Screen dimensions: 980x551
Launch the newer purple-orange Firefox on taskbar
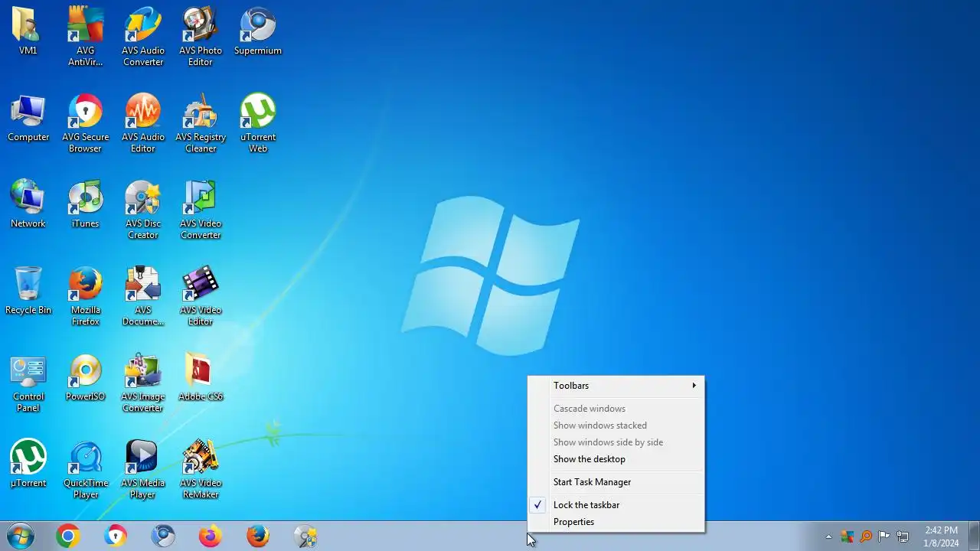(x=211, y=536)
